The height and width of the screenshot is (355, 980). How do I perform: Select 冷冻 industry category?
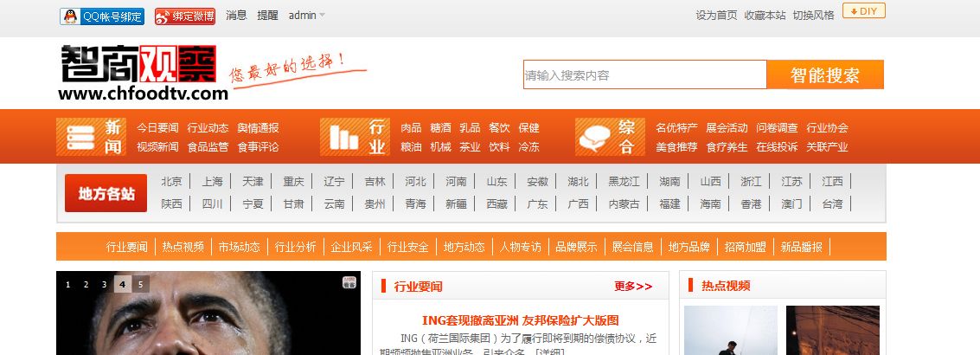[528, 147]
